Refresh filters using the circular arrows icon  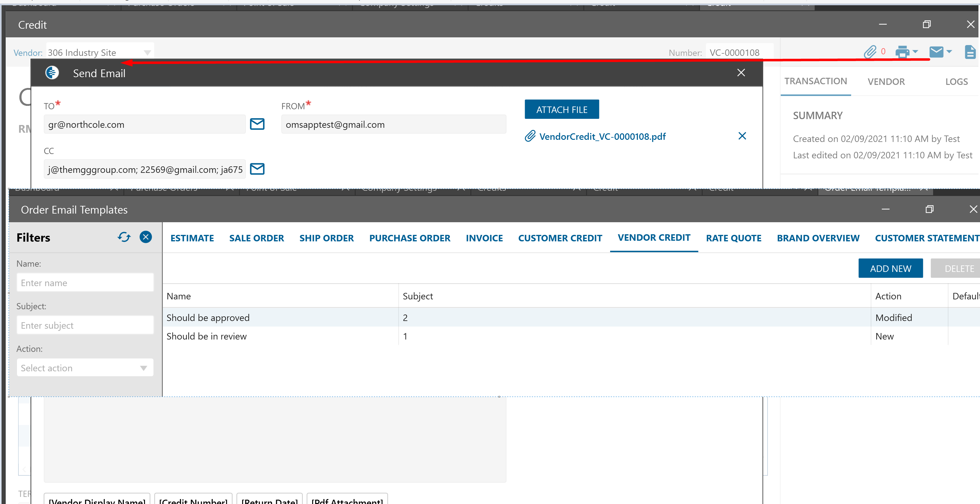[x=124, y=237]
